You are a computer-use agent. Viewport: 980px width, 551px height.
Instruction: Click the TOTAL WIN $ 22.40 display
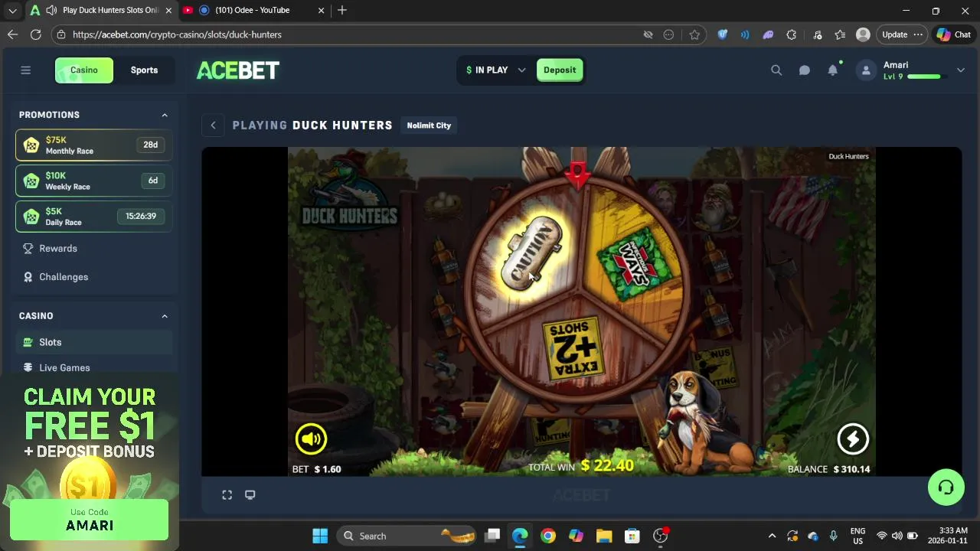coord(581,465)
